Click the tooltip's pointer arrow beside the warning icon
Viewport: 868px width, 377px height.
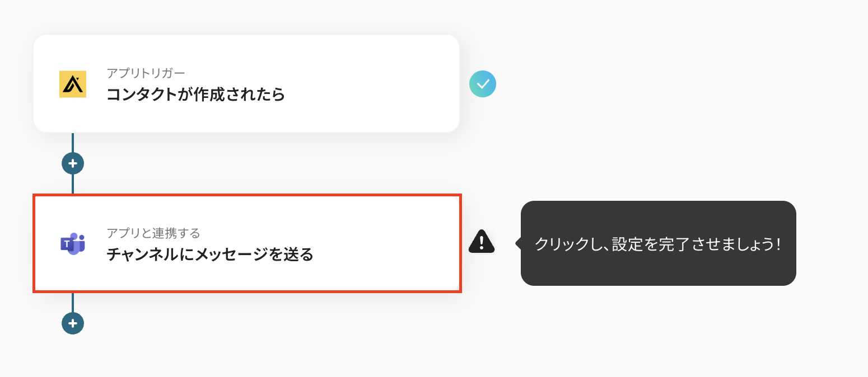tap(518, 243)
